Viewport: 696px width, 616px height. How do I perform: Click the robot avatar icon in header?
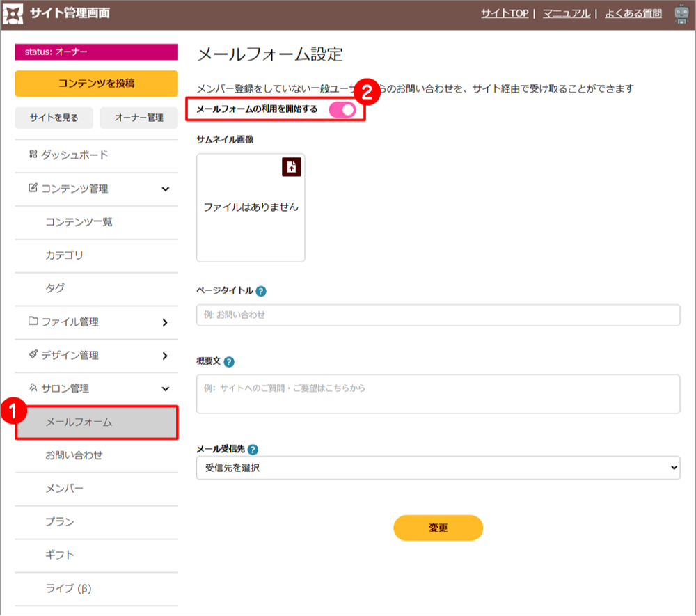(681, 14)
